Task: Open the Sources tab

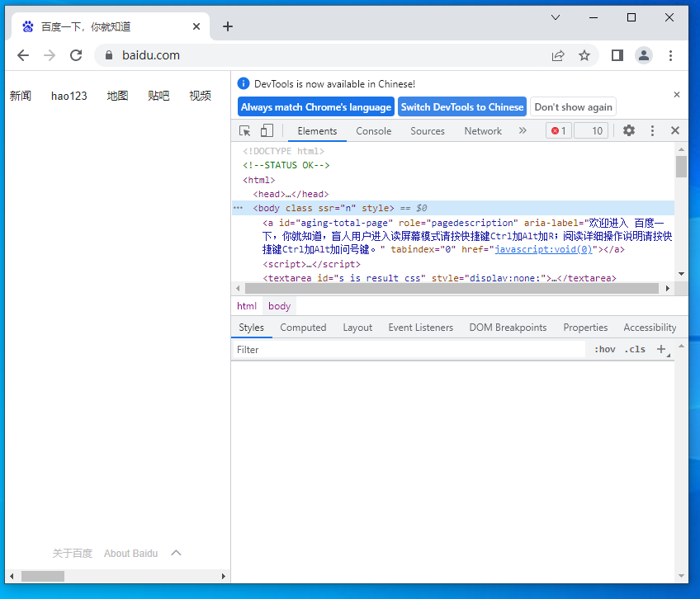Action: (x=428, y=131)
